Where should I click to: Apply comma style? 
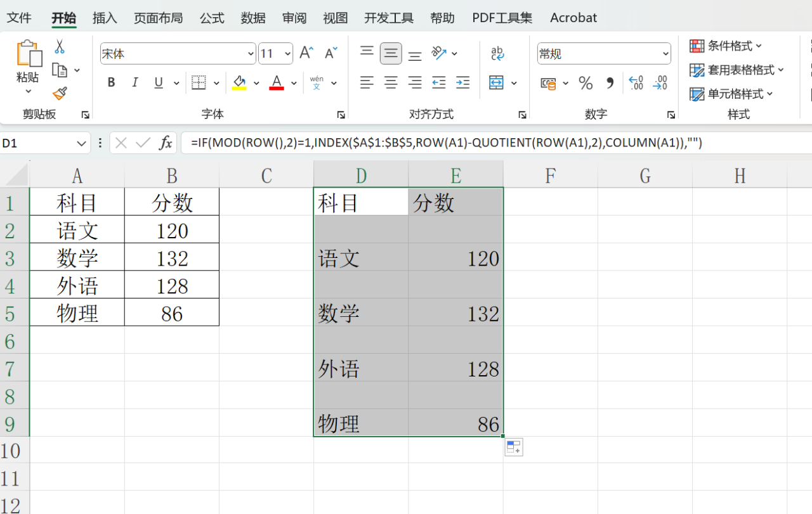point(610,83)
